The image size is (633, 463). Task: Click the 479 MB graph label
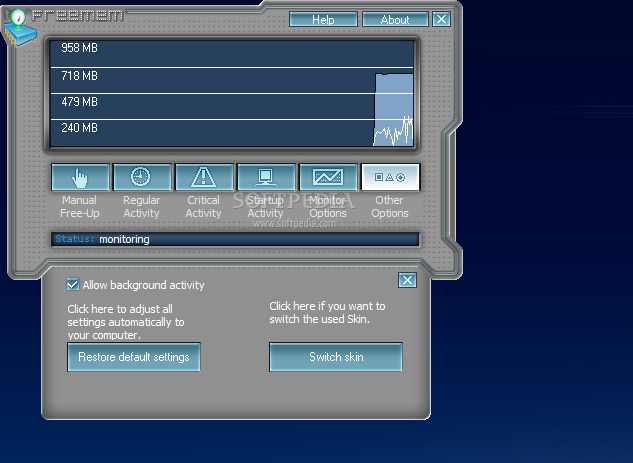(80, 102)
